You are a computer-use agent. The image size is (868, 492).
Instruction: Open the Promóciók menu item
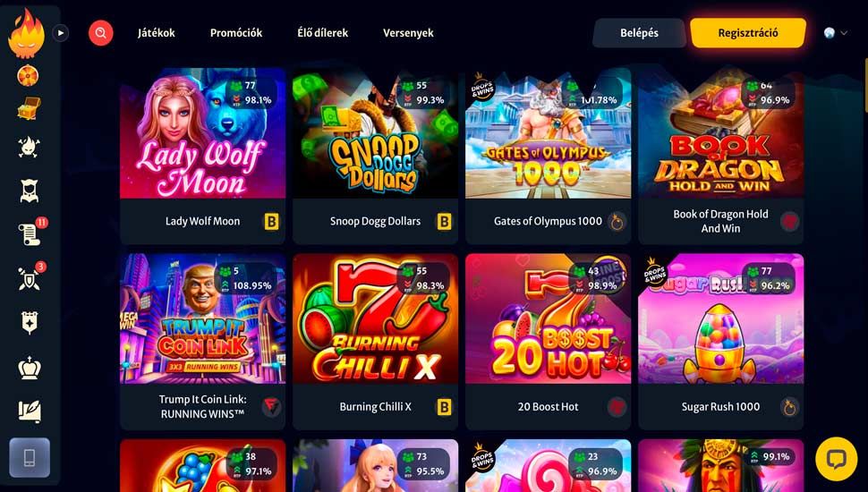[x=236, y=33]
